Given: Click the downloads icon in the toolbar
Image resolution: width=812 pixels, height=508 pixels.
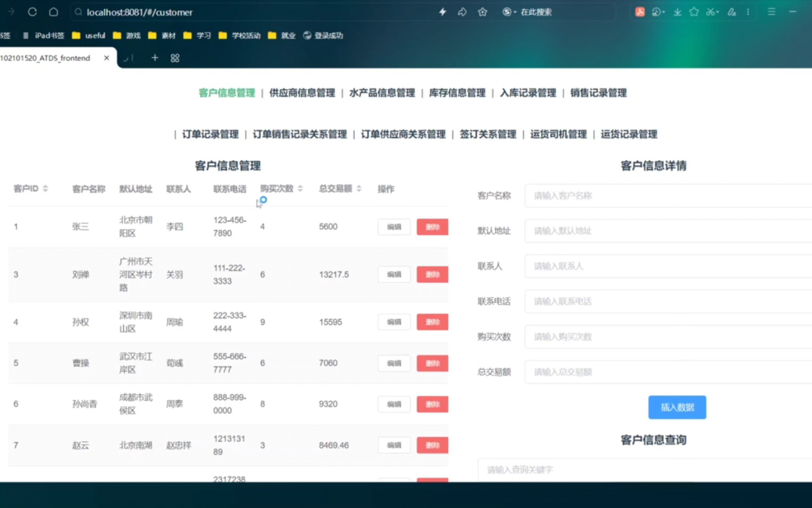Looking at the screenshot, I should [x=677, y=12].
